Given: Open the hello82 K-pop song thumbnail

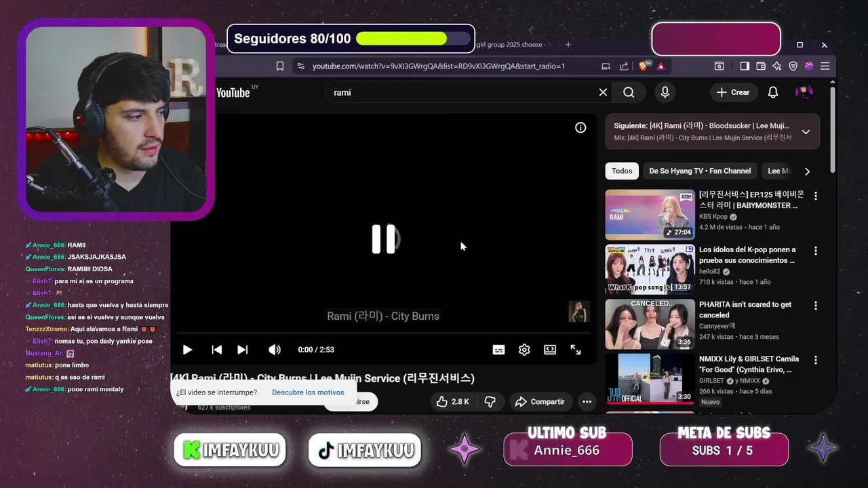Looking at the screenshot, I should [x=650, y=269].
